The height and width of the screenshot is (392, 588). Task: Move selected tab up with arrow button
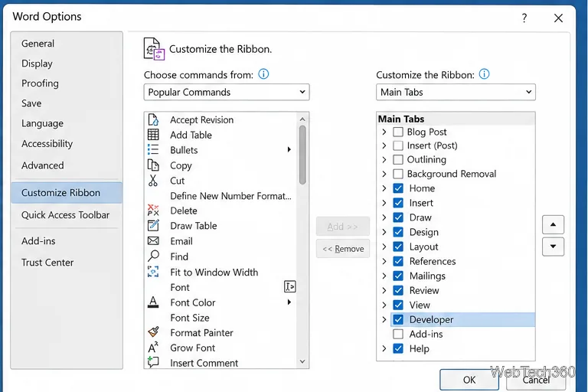[553, 224]
